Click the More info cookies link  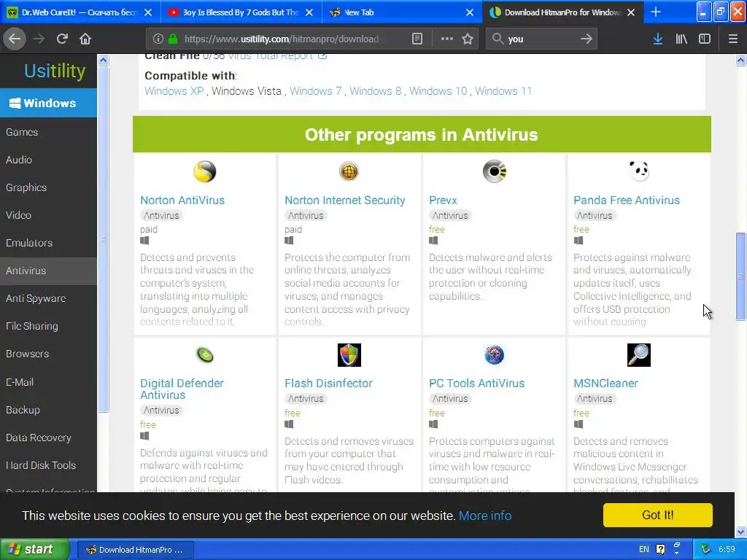pos(485,516)
